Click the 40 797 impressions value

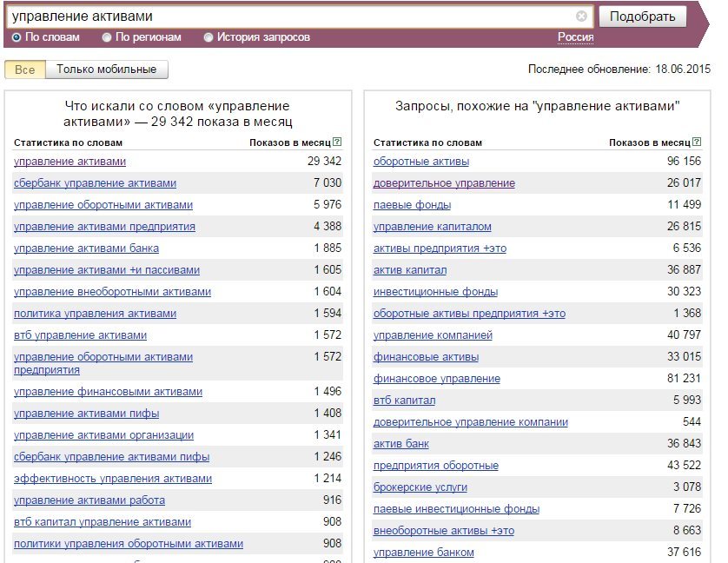(684, 335)
